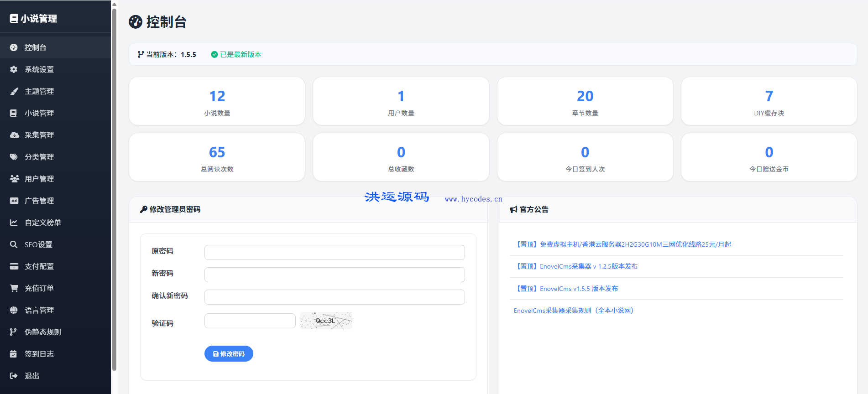868x394 pixels.
Task: Click the credit card icon for 支付配置
Action: [14, 266]
